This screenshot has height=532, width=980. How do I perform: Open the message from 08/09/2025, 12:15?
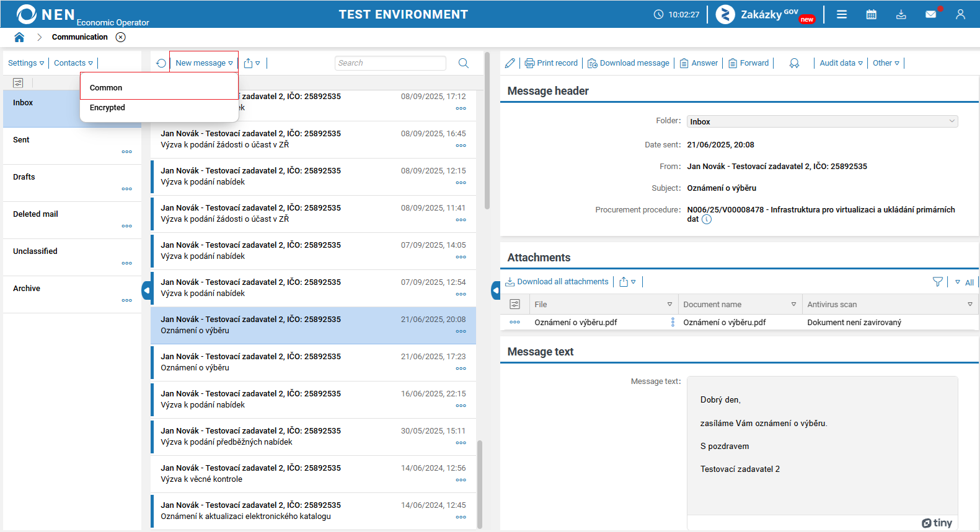pos(313,177)
